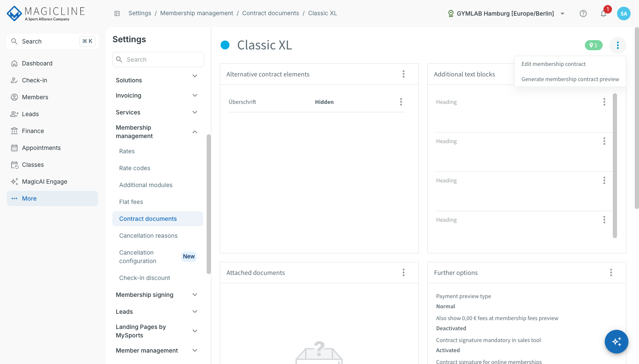639x364 pixels.
Task: Open Cancellation configuration settings item
Action: (158, 257)
